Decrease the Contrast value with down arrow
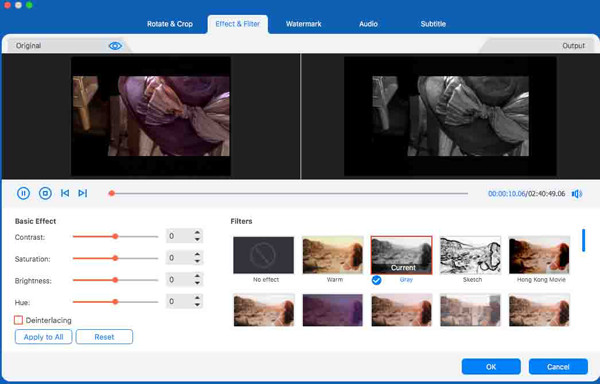This screenshot has width=600, height=384. click(x=197, y=239)
